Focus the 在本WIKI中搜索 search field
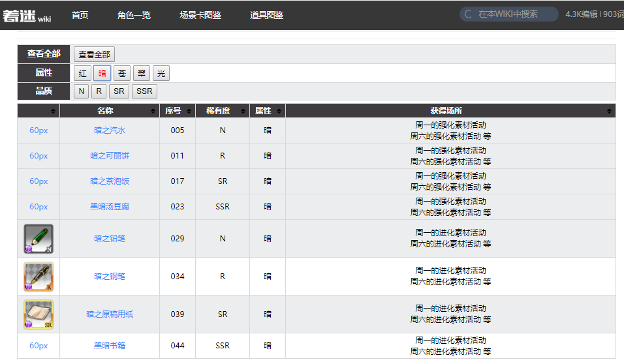Image resolution: width=624 pixels, height=364 pixels. pos(509,14)
